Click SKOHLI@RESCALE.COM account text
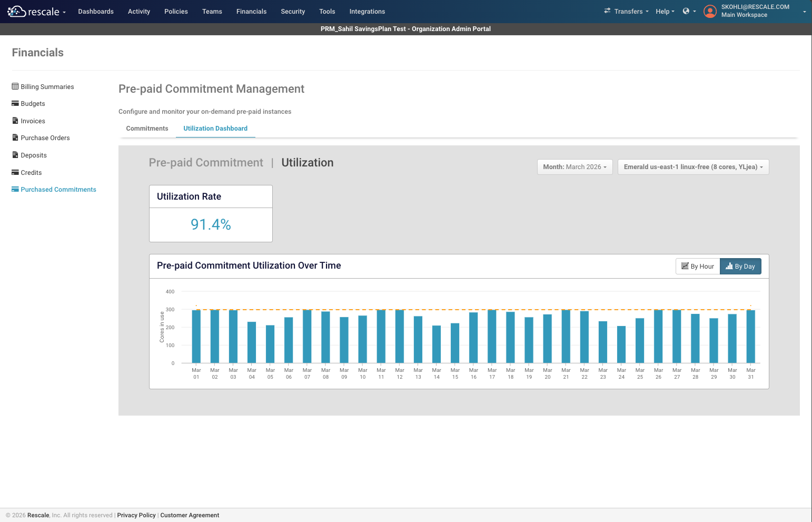Image resolution: width=812 pixels, height=522 pixels. (x=755, y=7)
